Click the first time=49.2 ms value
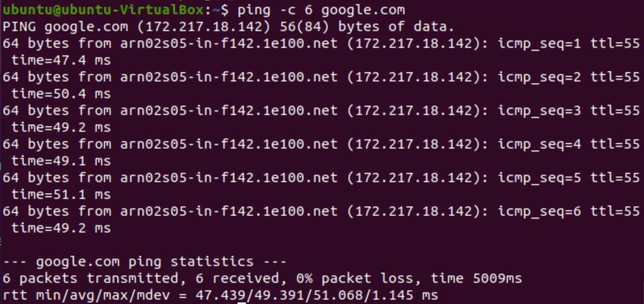644x304 pixels. tap(61, 127)
